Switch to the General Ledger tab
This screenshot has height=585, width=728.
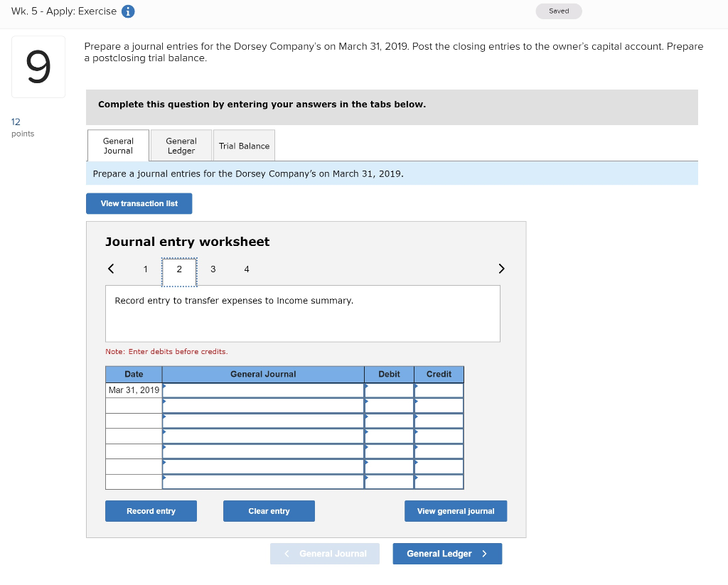tap(181, 145)
